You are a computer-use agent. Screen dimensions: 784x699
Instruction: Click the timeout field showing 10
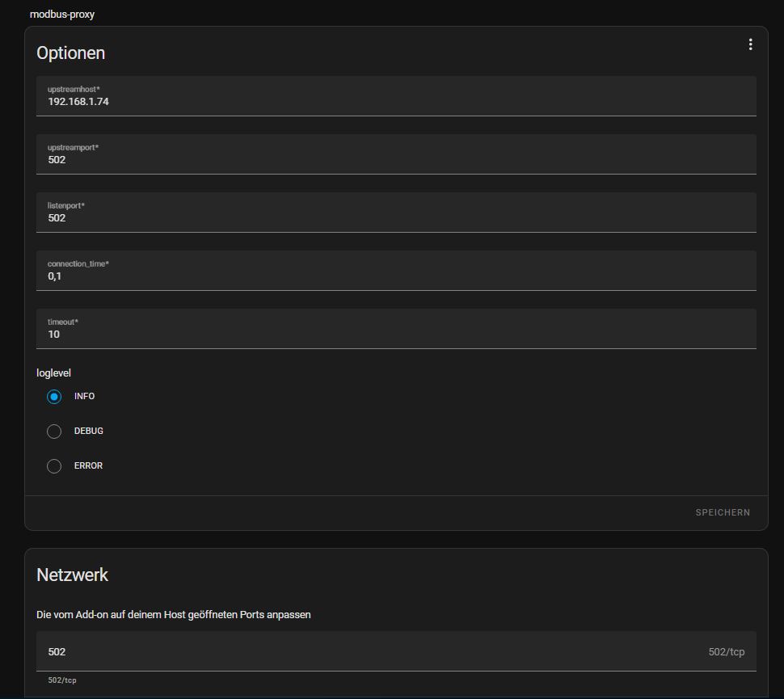(x=396, y=329)
